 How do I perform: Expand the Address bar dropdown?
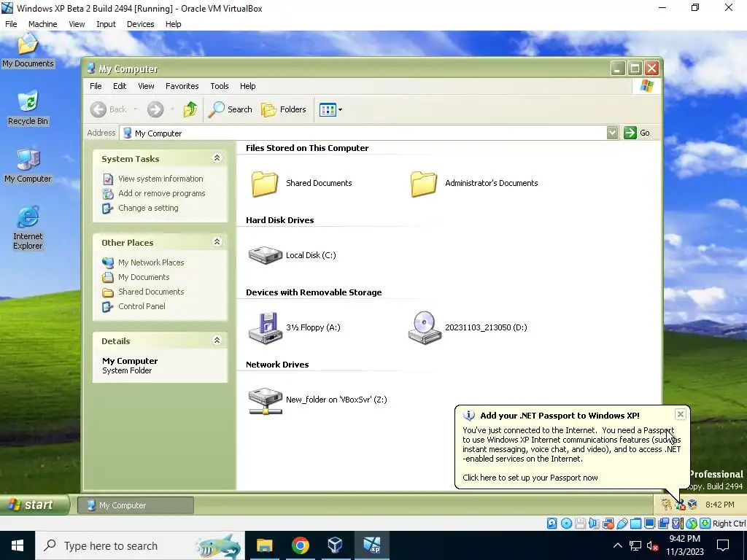point(613,133)
